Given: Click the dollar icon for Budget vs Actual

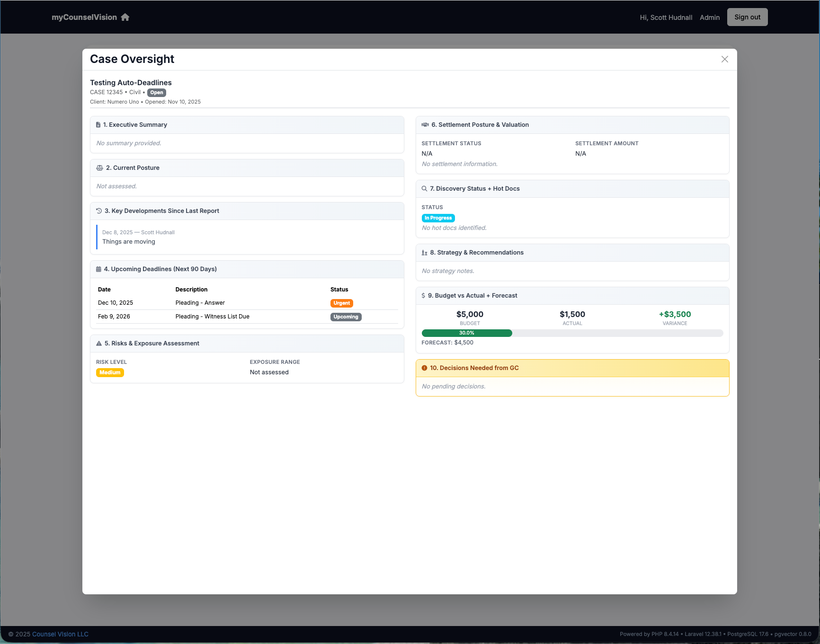Looking at the screenshot, I should coord(423,296).
